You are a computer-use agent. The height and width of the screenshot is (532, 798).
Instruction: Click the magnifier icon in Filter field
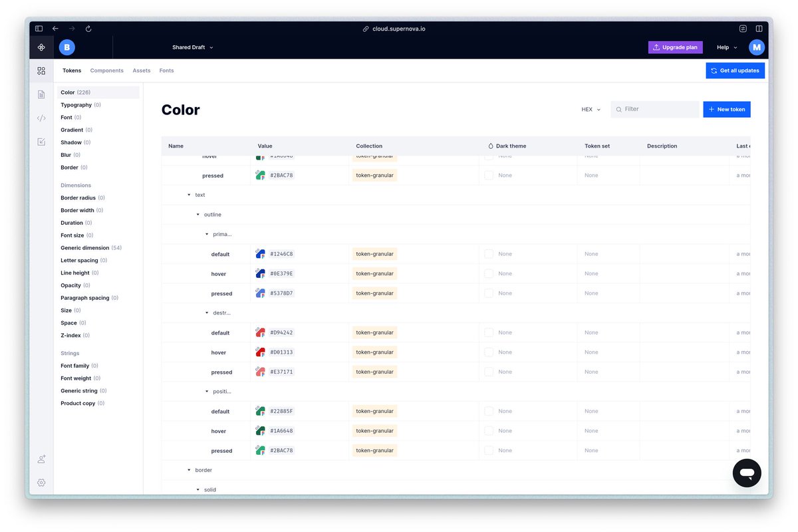tap(619, 109)
